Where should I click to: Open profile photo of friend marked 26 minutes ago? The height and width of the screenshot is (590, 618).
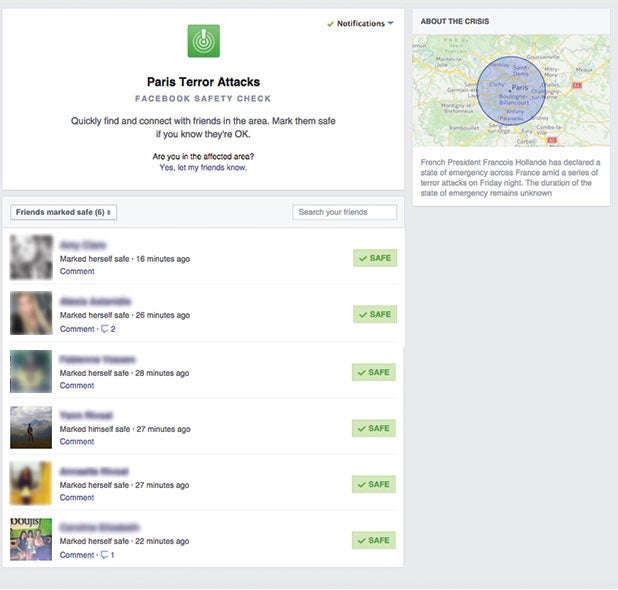click(x=31, y=313)
